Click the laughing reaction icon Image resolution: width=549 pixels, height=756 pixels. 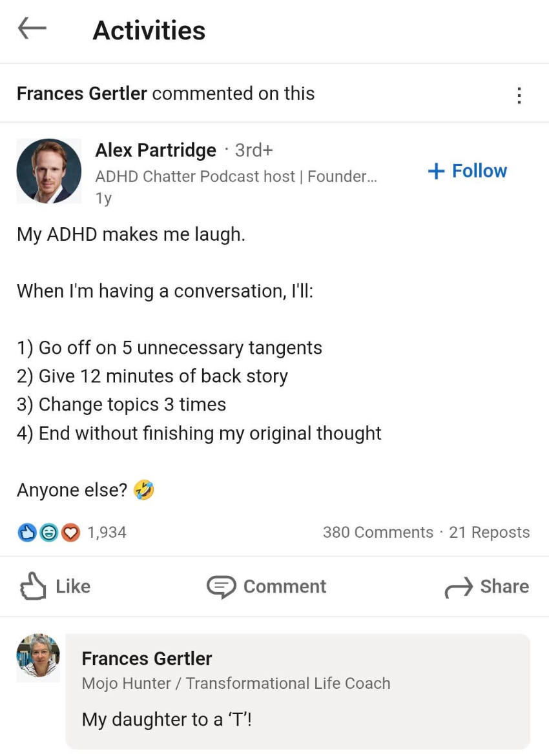coord(48,533)
